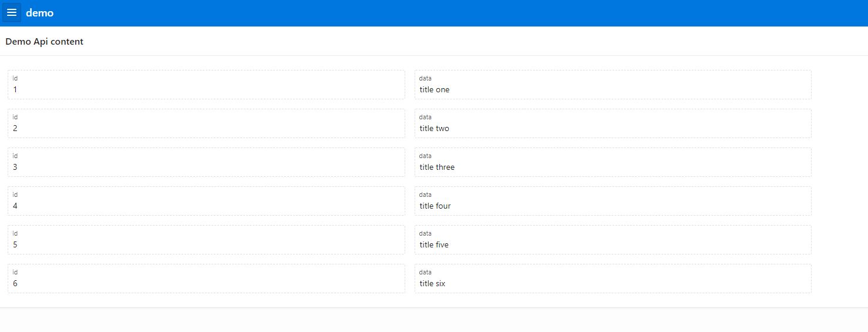Click the data field showing title four
This screenshot has width=868, height=332.
[x=613, y=201]
